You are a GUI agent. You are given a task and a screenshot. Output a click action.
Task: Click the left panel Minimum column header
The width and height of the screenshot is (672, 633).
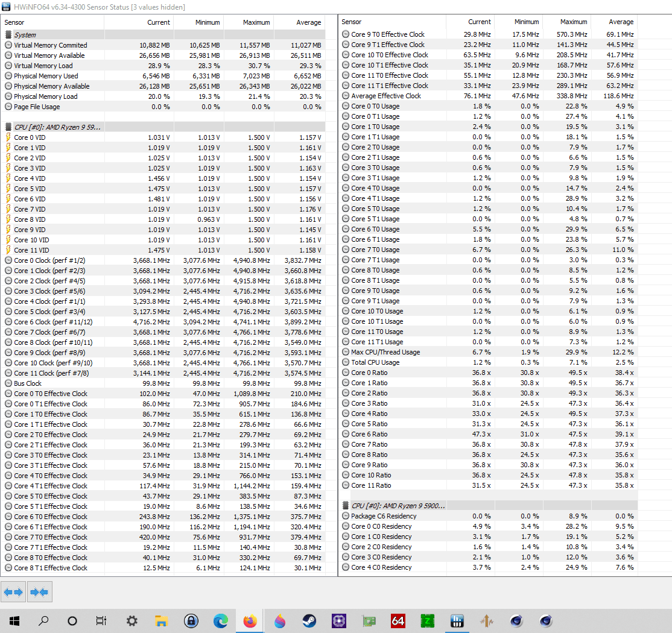[x=199, y=22]
